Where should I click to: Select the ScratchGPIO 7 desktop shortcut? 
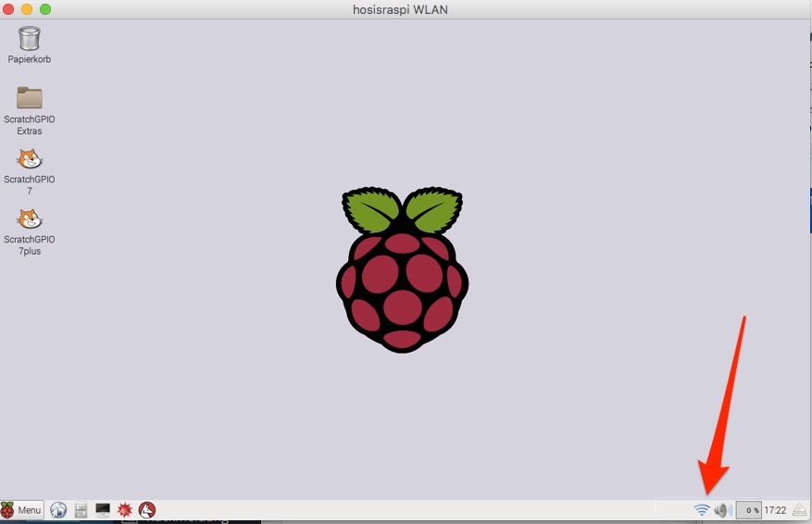[x=30, y=159]
